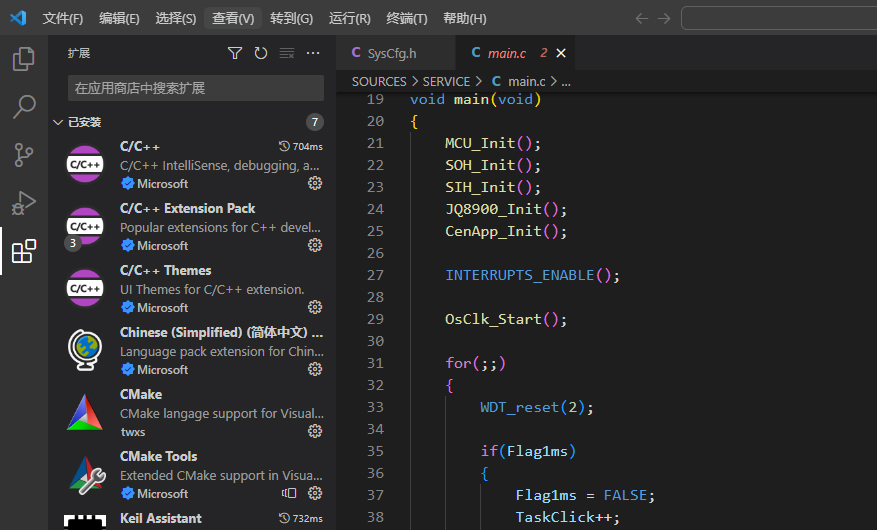This screenshot has height=530, width=877.
Task: Refresh the extensions list
Action: pyautogui.click(x=261, y=53)
